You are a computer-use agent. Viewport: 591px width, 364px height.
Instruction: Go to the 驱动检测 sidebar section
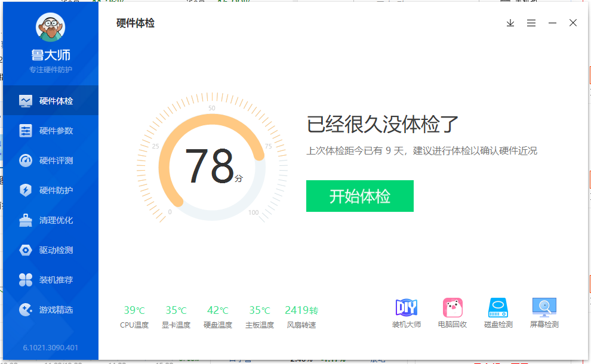point(51,250)
